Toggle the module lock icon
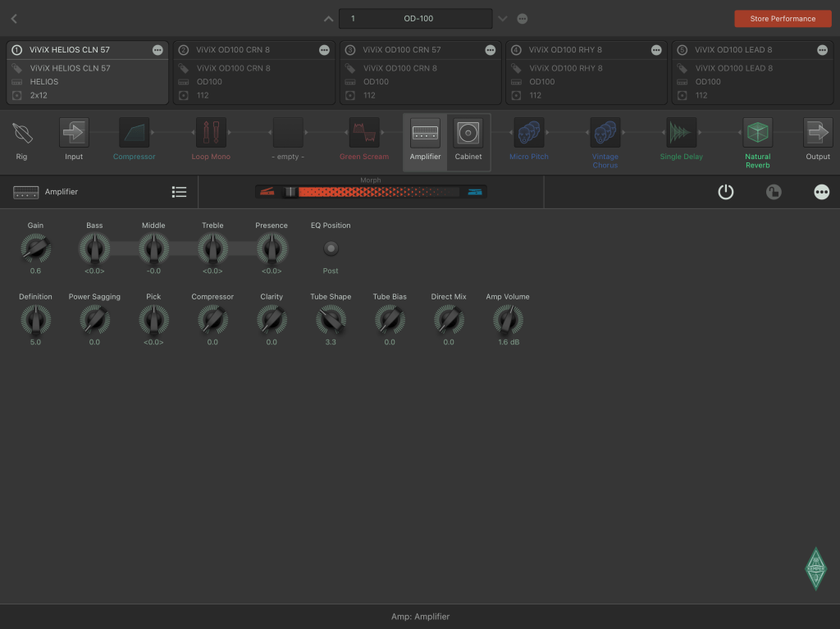Viewport: 840px width, 629px height. [x=774, y=192]
